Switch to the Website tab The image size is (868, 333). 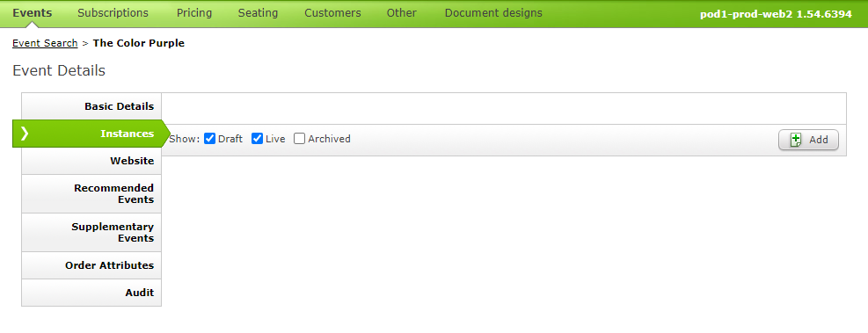tap(91, 161)
